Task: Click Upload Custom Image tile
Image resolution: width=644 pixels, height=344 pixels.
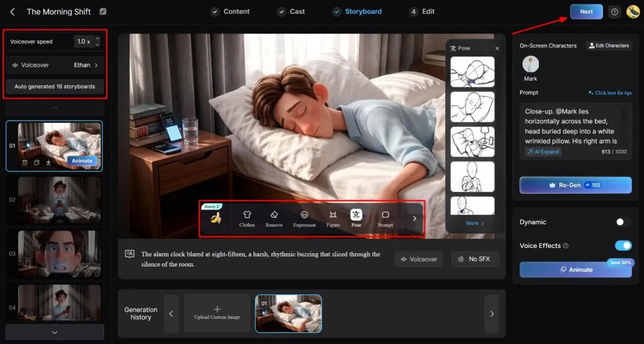Action: [x=217, y=313]
